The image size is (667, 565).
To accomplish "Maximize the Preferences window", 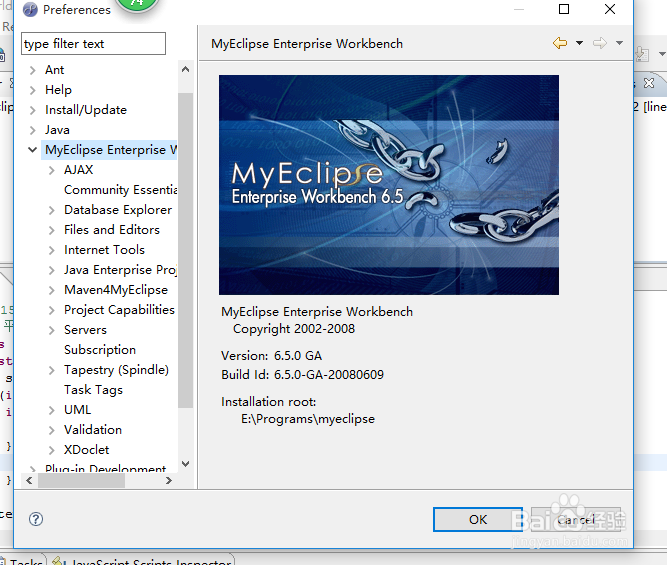I will tap(564, 9).
